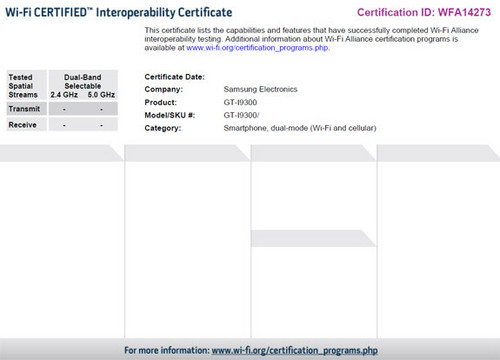Click the Transmit row label
The width and height of the screenshot is (500, 360).
tap(26, 109)
